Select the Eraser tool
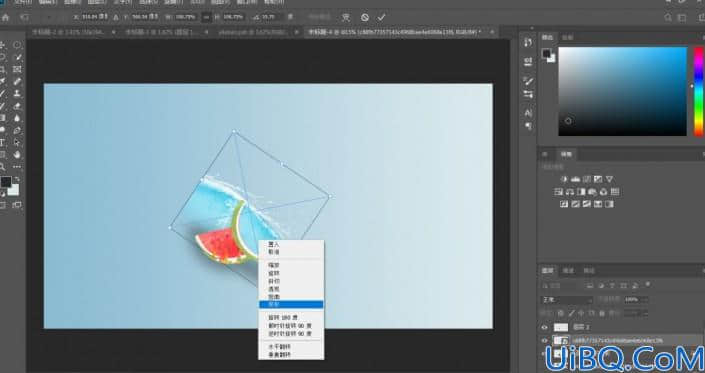 pos(18,106)
